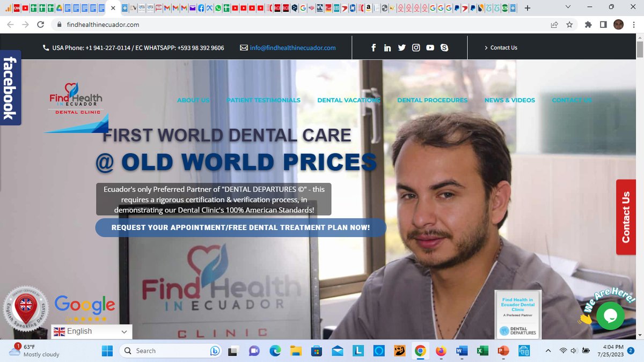
Task: Select the Patient Testimonials menu item
Action: pos(263,100)
